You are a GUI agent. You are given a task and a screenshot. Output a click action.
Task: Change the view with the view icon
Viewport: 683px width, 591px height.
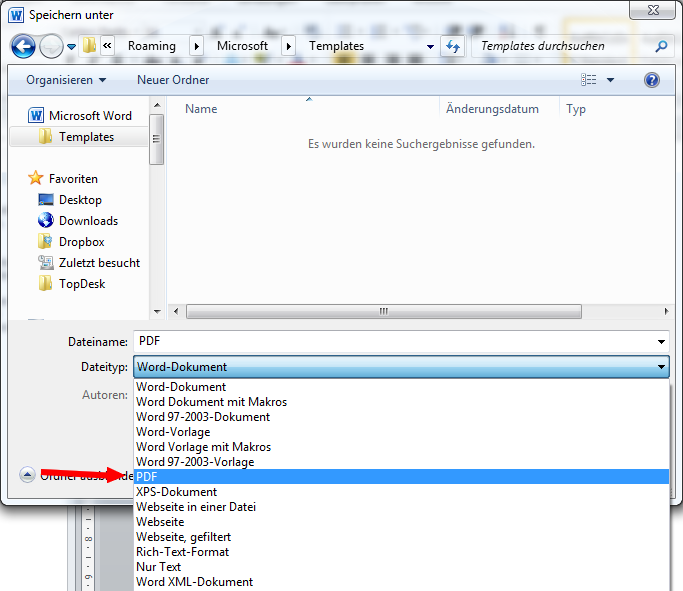[x=588, y=80]
